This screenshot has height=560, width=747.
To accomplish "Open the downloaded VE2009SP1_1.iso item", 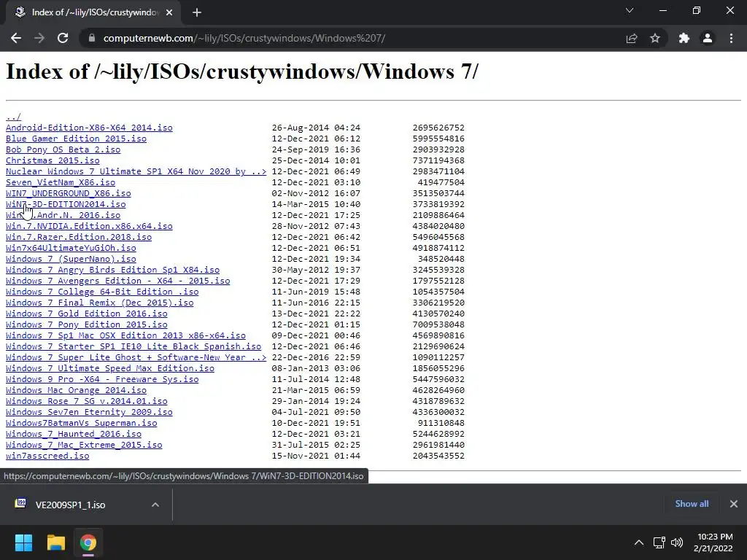I will (x=70, y=505).
